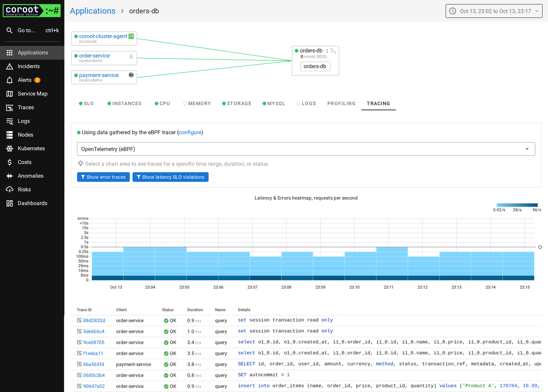Click trace icon beside 88d2832d
548x392 pixels.
[79, 320]
